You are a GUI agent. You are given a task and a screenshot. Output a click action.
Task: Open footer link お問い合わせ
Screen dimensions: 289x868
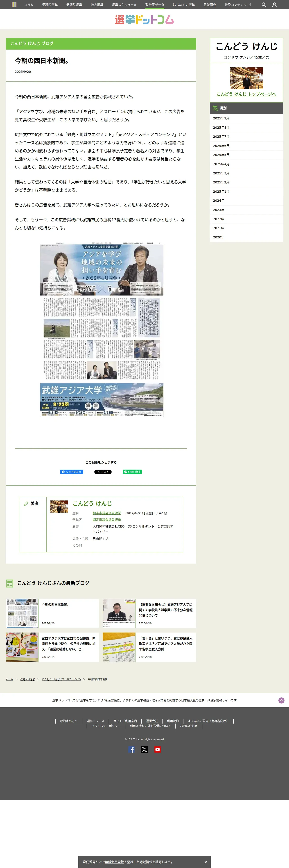(189, 726)
